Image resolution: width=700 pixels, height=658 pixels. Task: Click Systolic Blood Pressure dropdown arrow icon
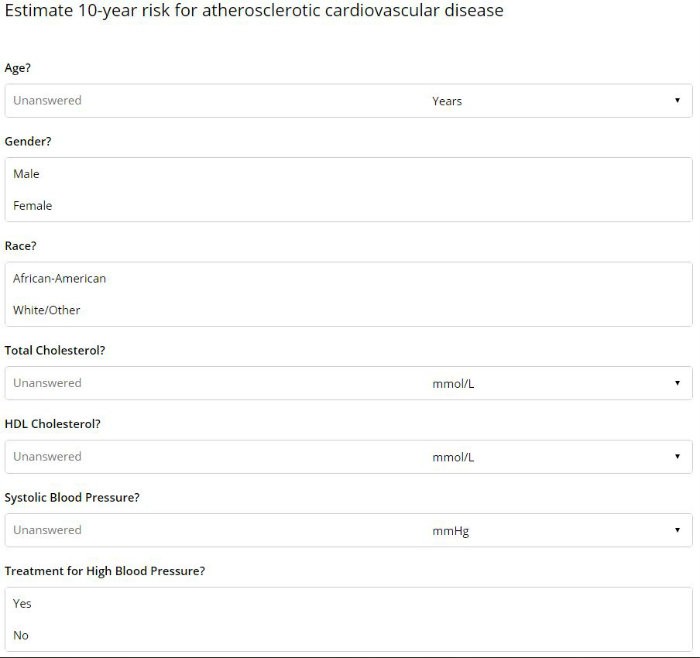coord(677,530)
